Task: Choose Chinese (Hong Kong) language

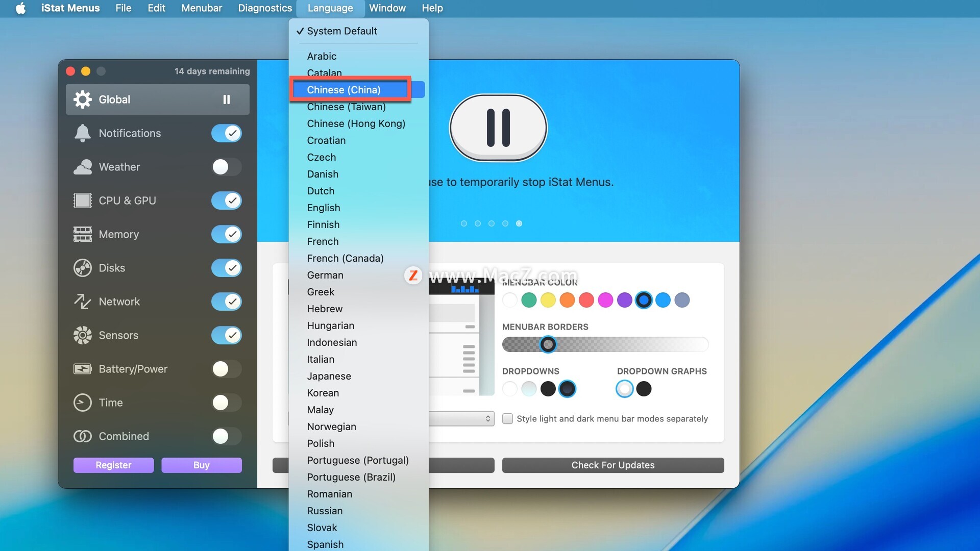Action: pyautogui.click(x=358, y=123)
